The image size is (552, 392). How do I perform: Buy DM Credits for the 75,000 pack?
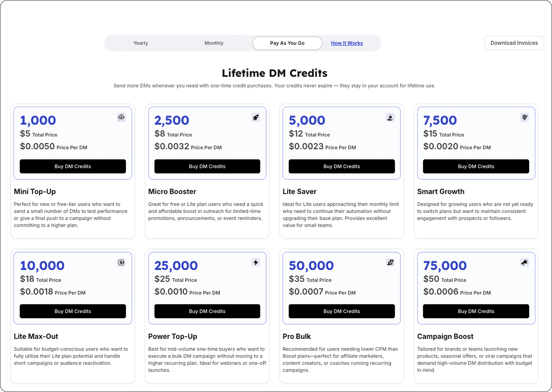coord(476,311)
